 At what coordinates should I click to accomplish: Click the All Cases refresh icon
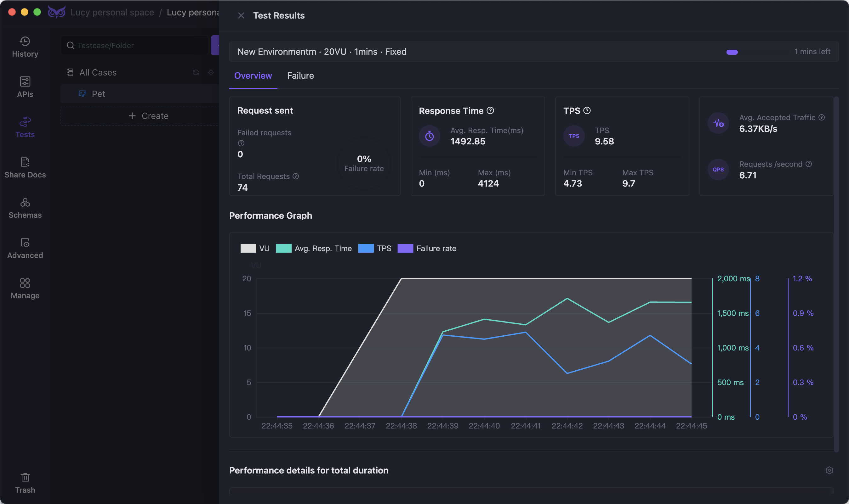pyautogui.click(x=196, y=72)
